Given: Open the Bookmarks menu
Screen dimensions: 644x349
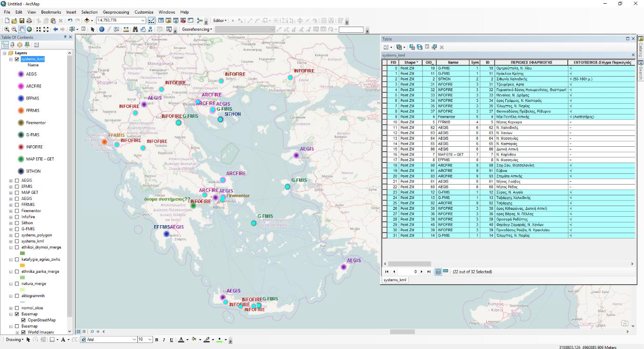Looking at the screenshot, I should tap(50, 12).
